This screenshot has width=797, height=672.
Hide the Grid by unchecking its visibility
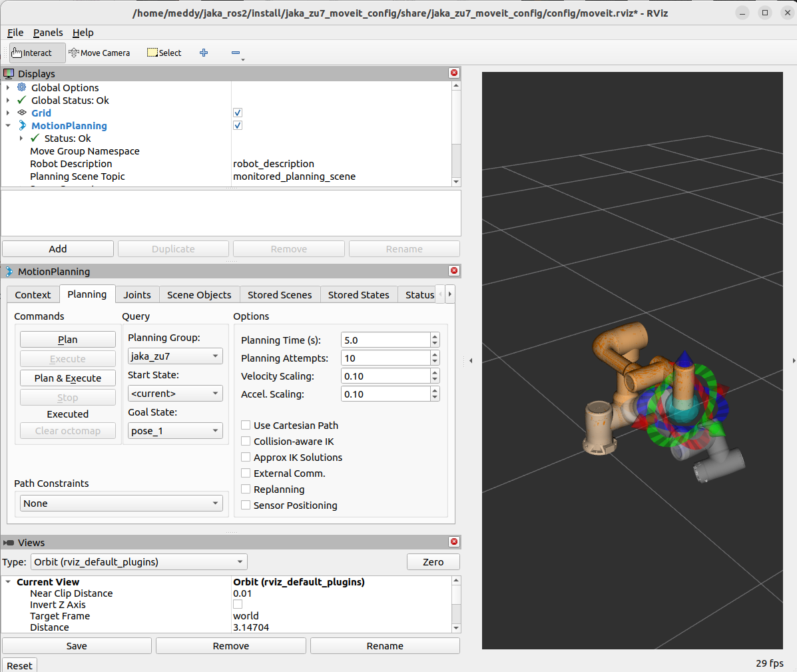click(x=237, y=113)
